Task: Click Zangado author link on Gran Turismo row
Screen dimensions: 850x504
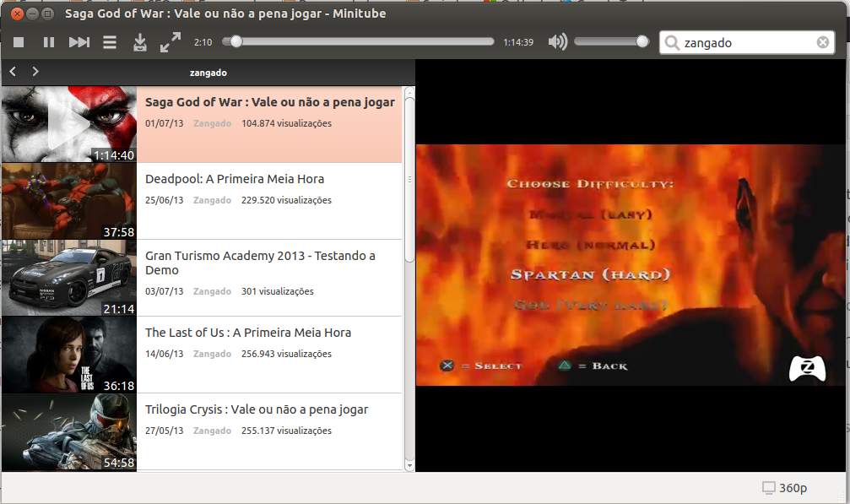Action: tap(213, 291)
